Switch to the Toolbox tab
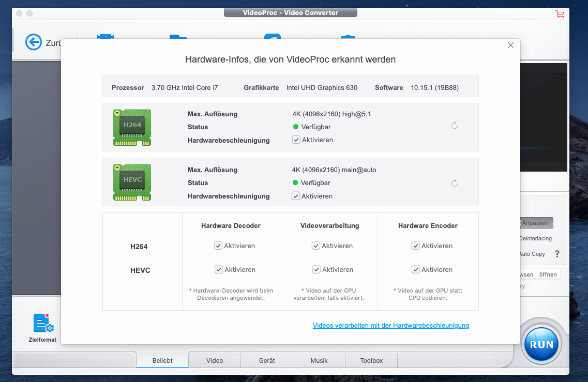 371,360
